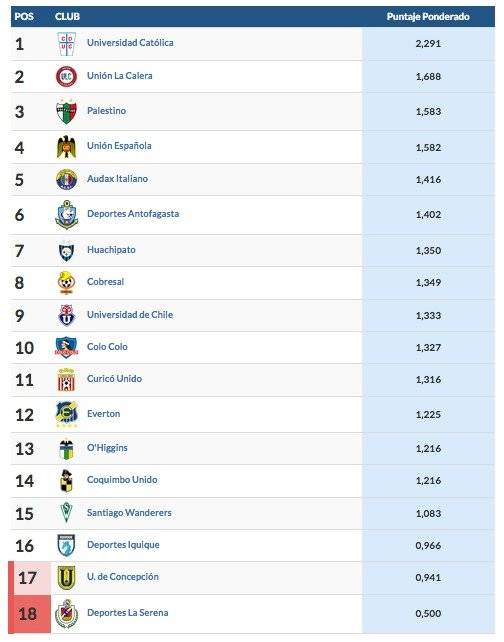Click the Palestino club crest
The width and height of the screenshot is (504, 642).
coord(66,111)
